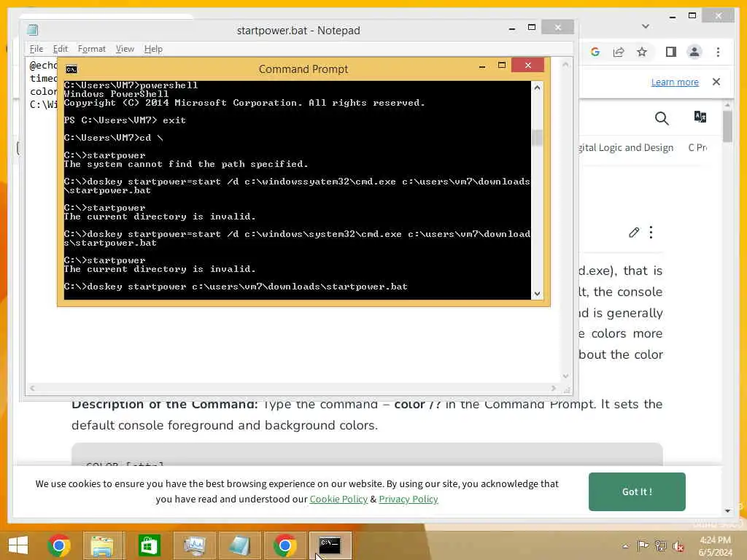Click the Chrome share page icon

(x=619, y=52)
